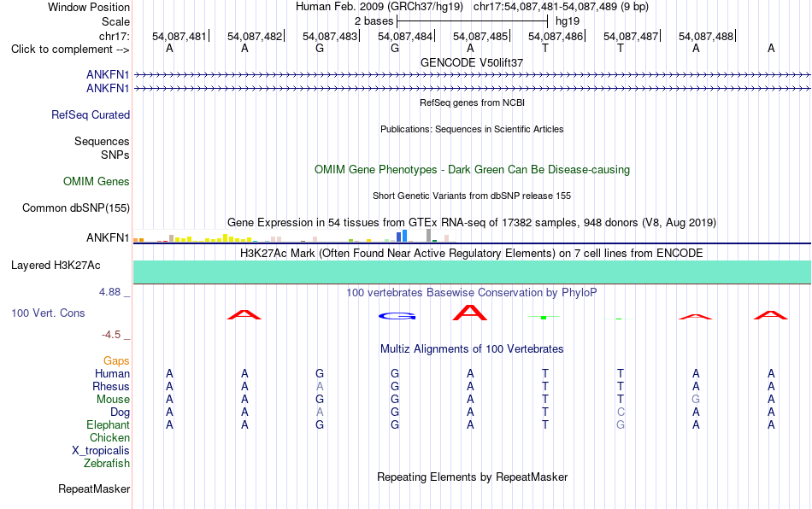This screenshot has width=812, height=509.
Task: Click the Sequences track label
Action: coord(102,141)
